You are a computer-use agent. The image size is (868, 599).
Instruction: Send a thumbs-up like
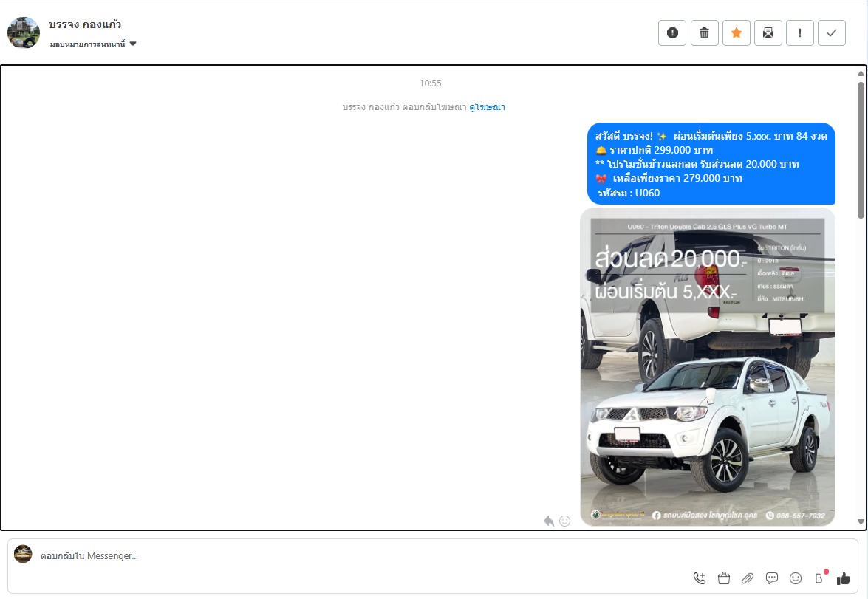point(844,578)
